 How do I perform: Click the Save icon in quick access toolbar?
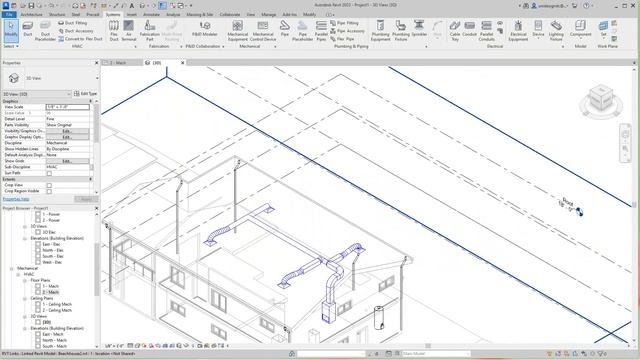[31, 6]
